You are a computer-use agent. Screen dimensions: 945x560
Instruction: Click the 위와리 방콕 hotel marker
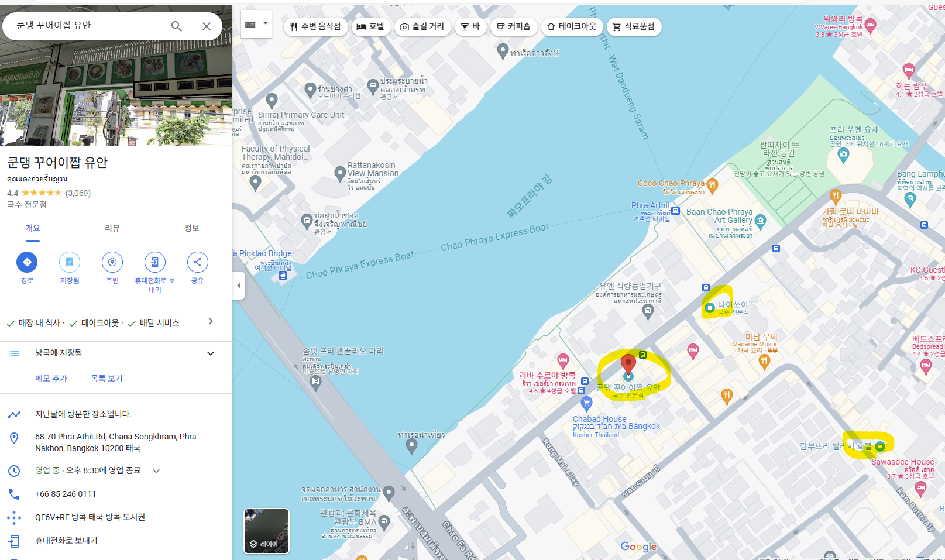point(870,25)
